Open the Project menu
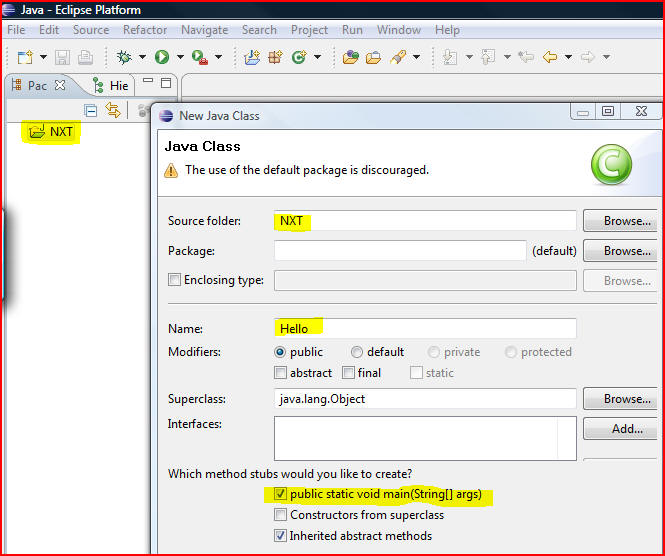 tap(309, 30)
